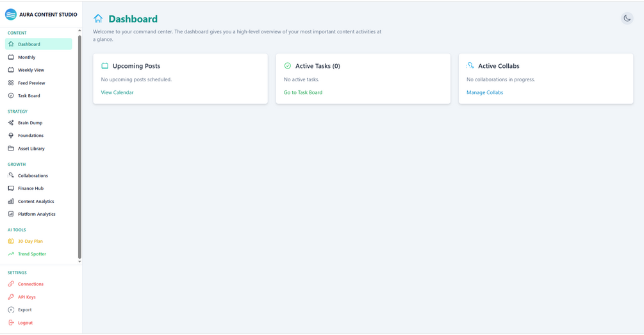Click the Content Analytics chart icon
Image resolution: width=644 pixels, height=335 pixels.
(x=11, y=201)
